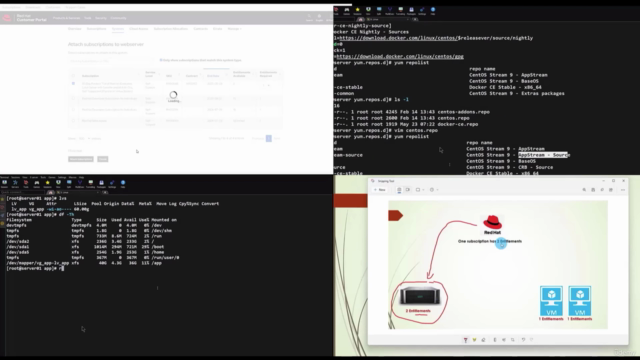The image size is (640, 360).
Task: Toggle select-all checkbox in Subscription table header
Action: point(73,76)
